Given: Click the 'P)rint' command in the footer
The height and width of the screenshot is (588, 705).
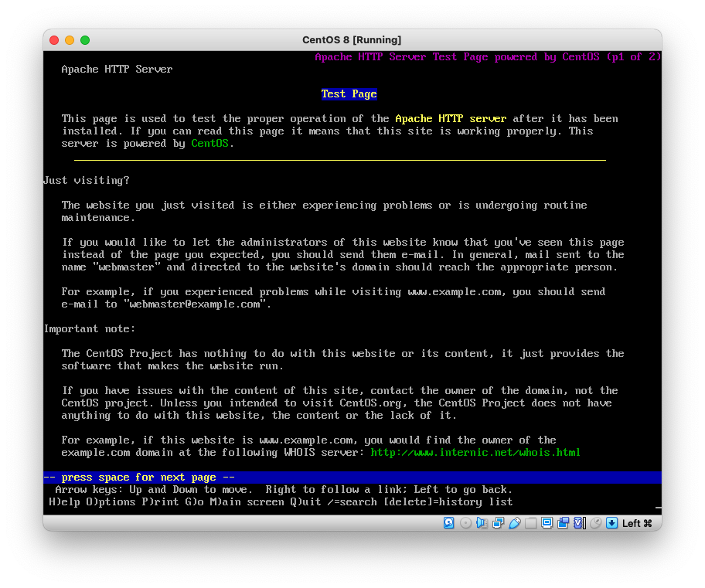Looking at the screenshot, I should (160, 501).
